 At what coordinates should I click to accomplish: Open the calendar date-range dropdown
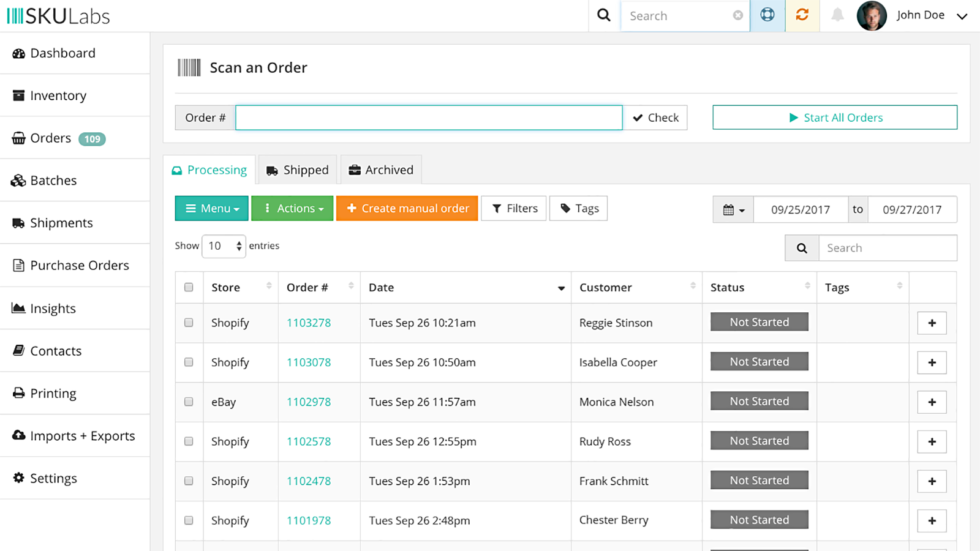tap(733, 209)
